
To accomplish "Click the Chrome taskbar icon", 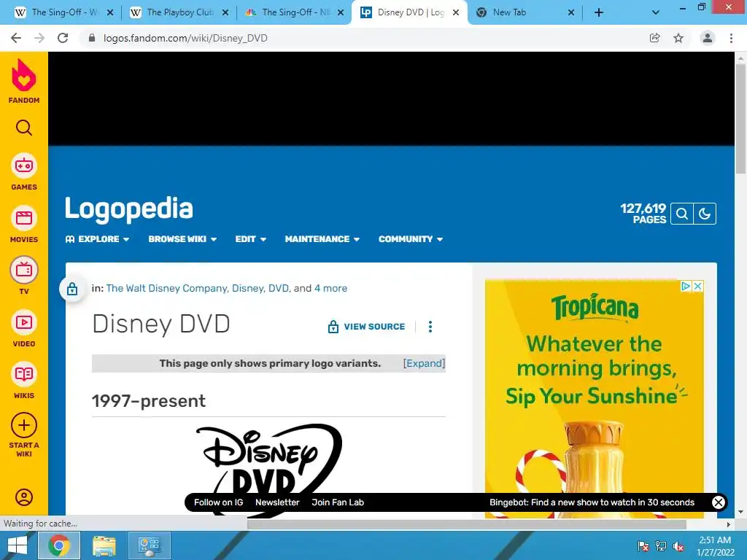I will coord(58,545).
